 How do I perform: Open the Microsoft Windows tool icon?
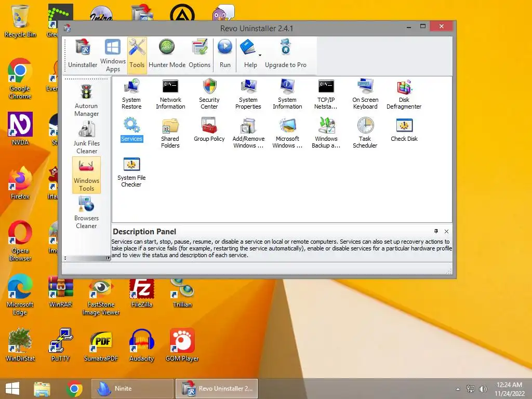click(x=287, y=133)
